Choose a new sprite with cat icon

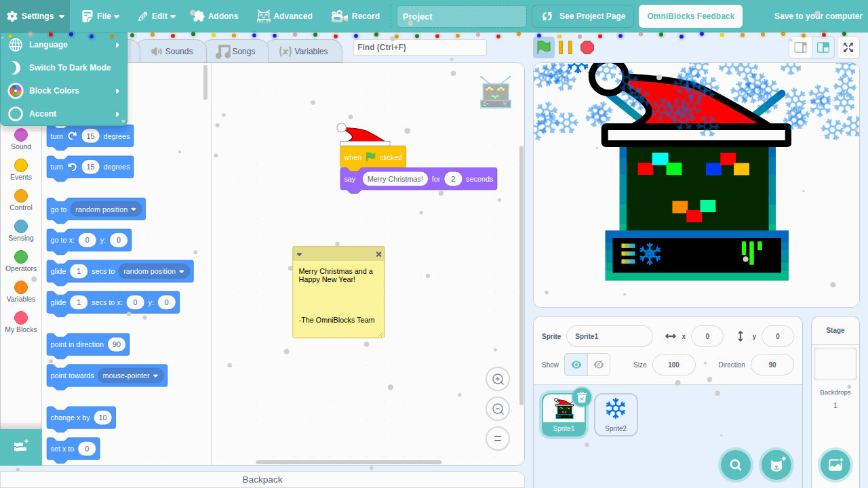click(776, 465)
